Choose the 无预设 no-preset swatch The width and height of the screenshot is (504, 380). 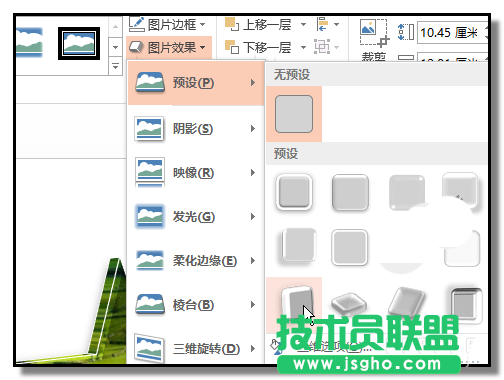coord(294,114)
